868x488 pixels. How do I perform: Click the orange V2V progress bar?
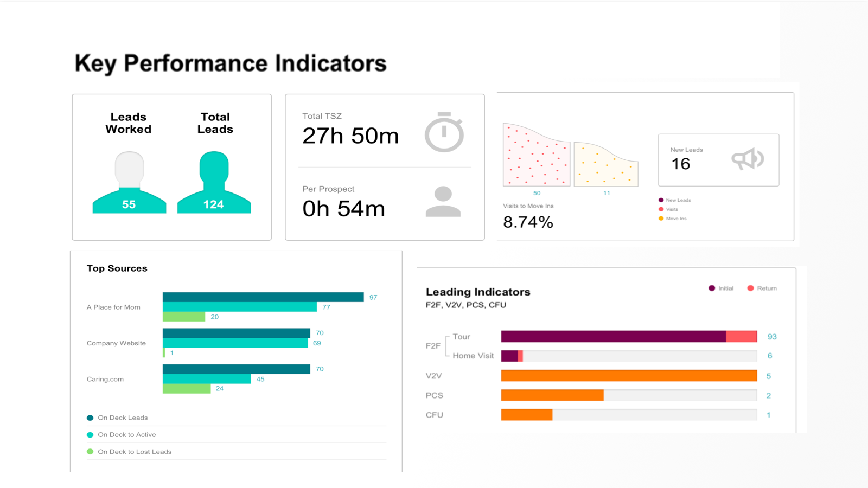point(629,376)
